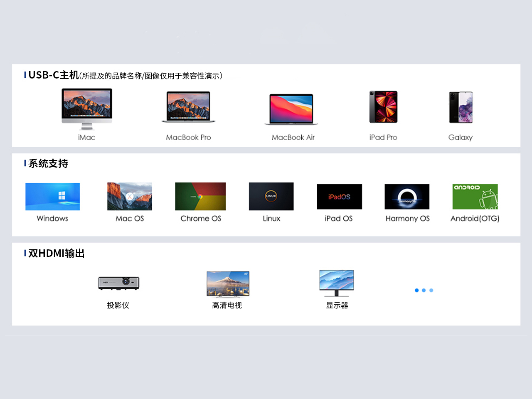Select the iPad Pro tablet image

click(x=383, y=107)
